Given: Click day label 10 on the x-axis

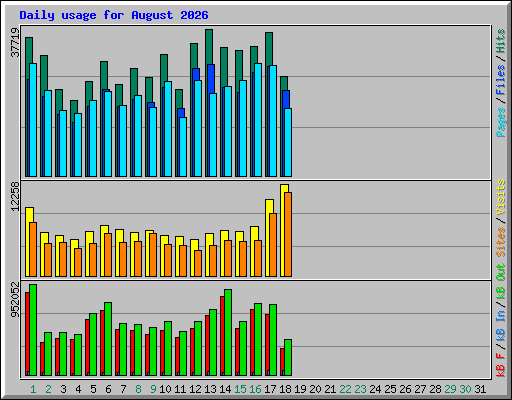Looking at the screenshot, I should tap(165, 389).
